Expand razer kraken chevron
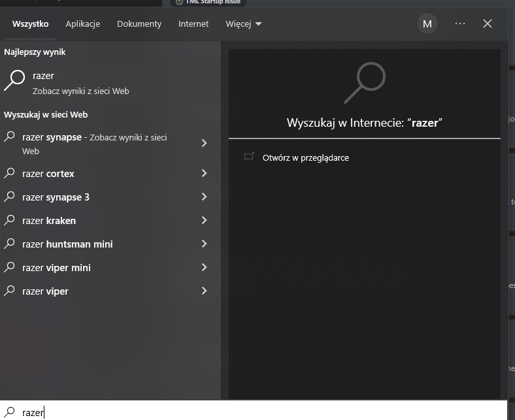515x420 pixels. (204, 220)
